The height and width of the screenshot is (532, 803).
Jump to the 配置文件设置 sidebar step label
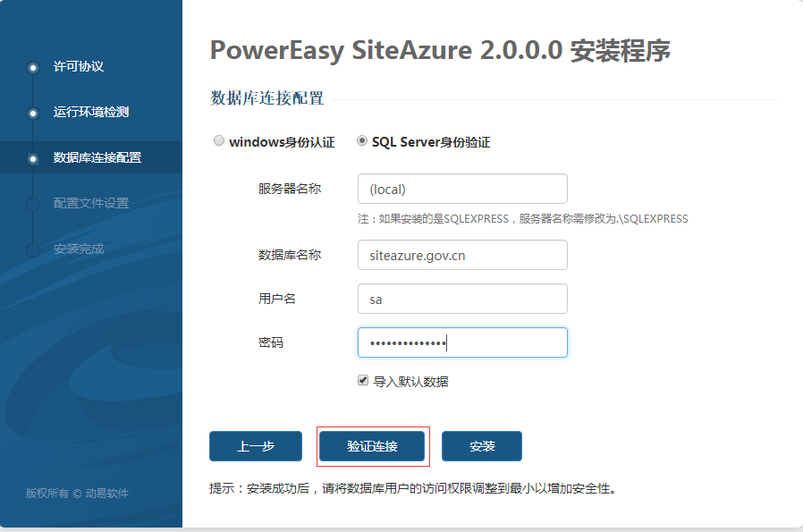click(91, 204)
